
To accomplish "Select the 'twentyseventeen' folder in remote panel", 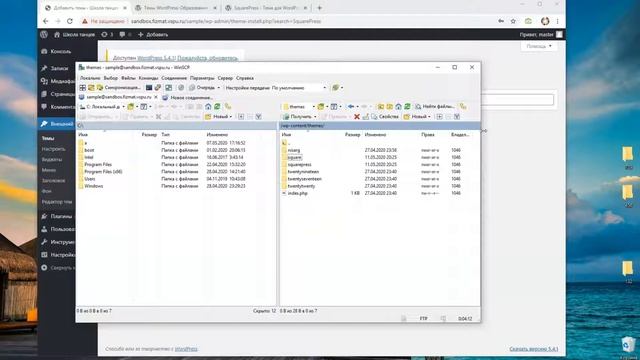I will click(x=304, y=179).
